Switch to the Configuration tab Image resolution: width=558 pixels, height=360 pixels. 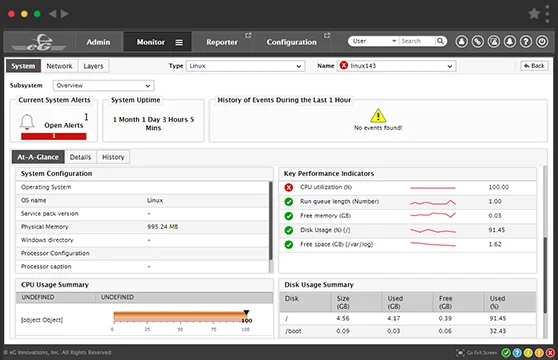pos(291,42)
